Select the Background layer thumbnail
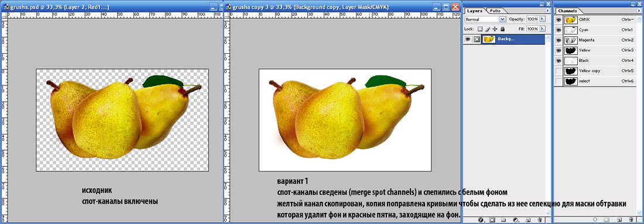This screenshot has width=644, height=224. point(489,39)
